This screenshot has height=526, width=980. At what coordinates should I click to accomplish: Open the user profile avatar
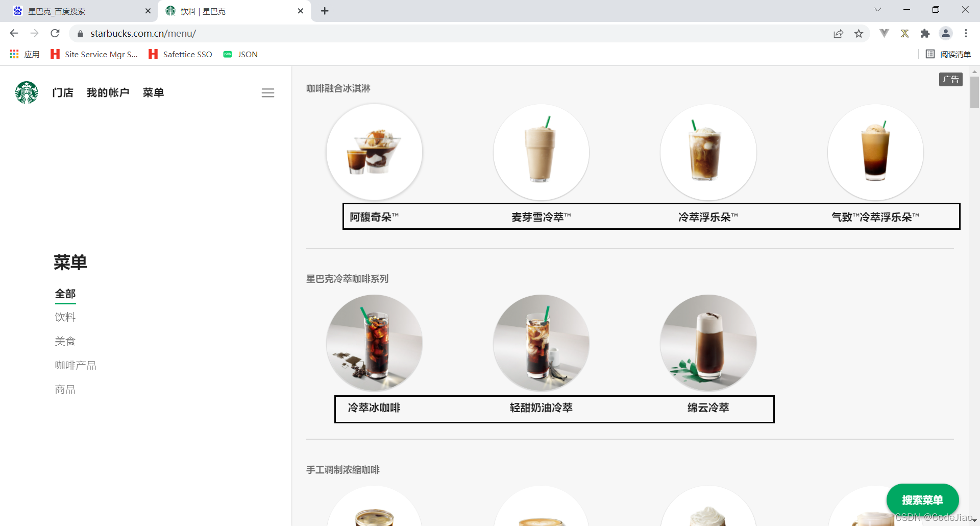point(945,33)
